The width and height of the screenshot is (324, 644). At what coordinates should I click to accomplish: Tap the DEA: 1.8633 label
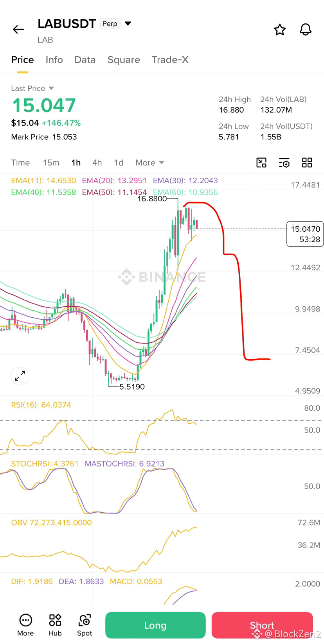pyautogui.click(x=81, y=581)
